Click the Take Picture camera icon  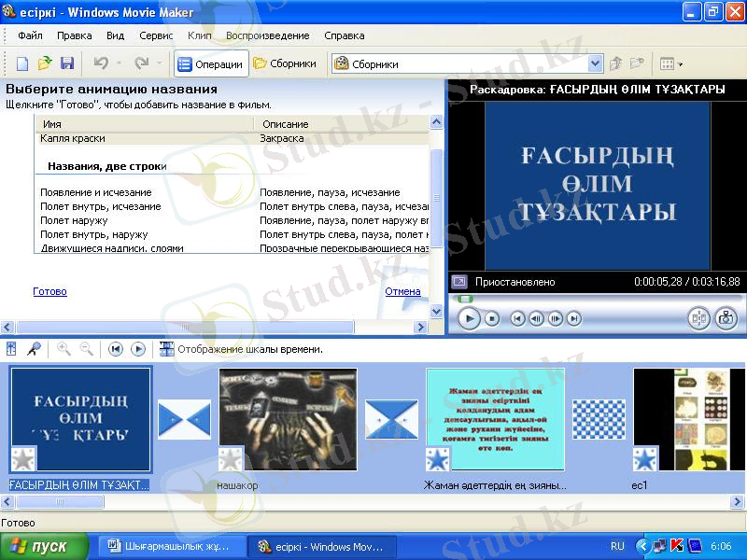[726, 318]
